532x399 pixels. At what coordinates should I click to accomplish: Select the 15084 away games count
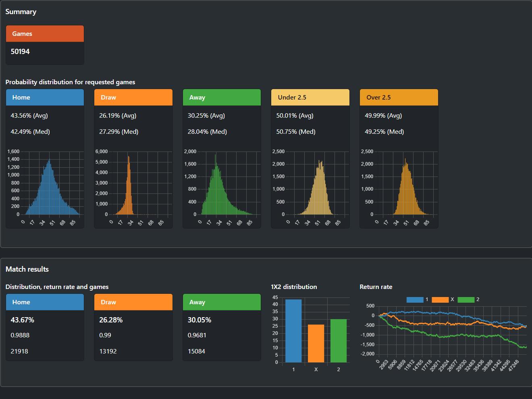196,351
